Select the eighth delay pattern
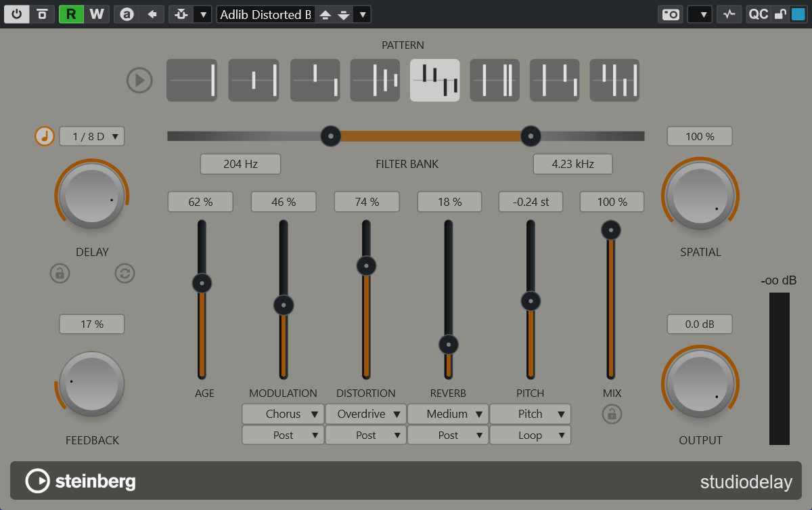 (614, 80)
